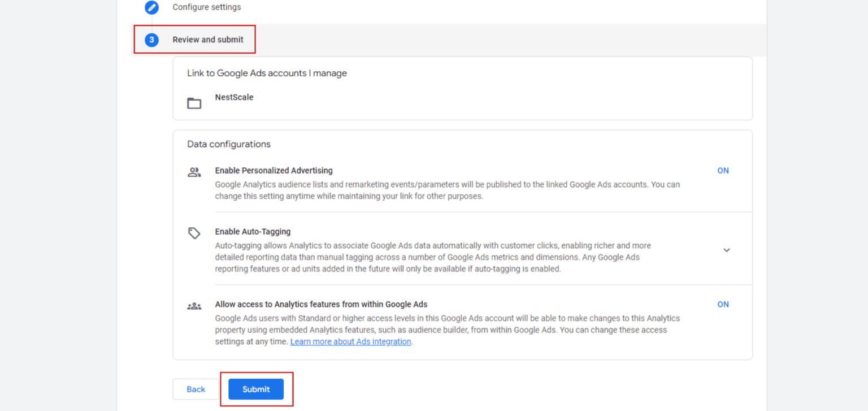
Task: Click the folder icon next to NestScale
Action: pyautogui.click(x=194, y=103)
